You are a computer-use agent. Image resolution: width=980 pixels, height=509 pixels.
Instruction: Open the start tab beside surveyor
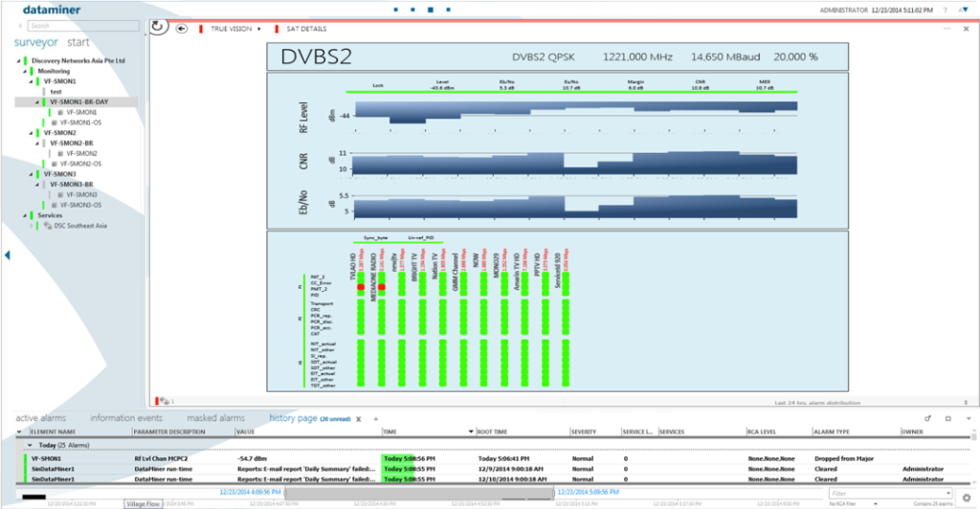(78, 42)
